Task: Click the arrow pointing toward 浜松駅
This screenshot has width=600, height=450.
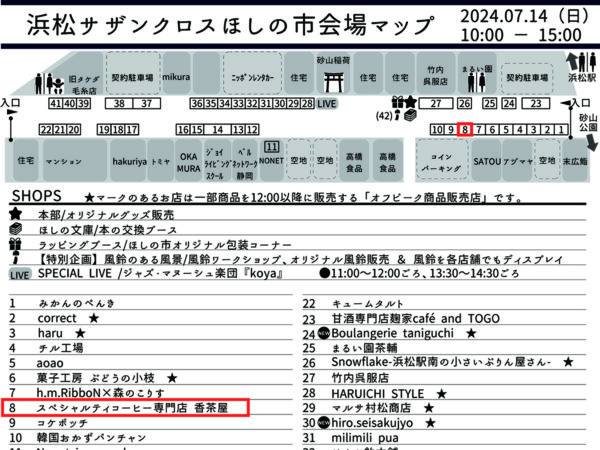Action: (x=572, y=62)
